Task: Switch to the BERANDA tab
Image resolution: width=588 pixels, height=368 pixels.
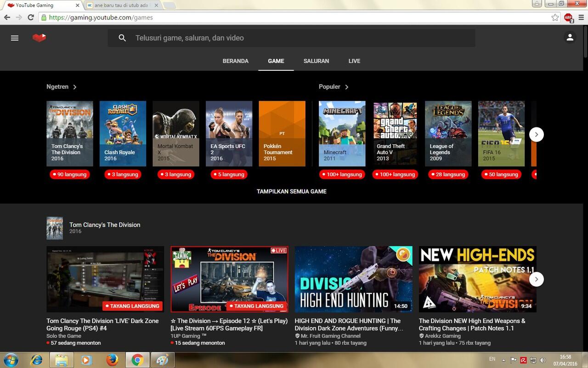Action: (236, 61)
